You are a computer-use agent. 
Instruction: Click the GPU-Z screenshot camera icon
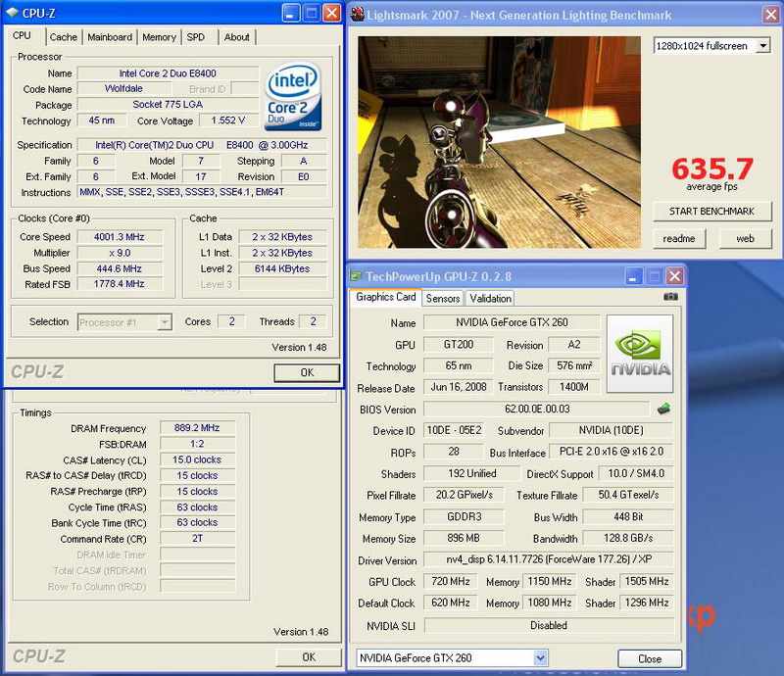click(x=670, y=297)
